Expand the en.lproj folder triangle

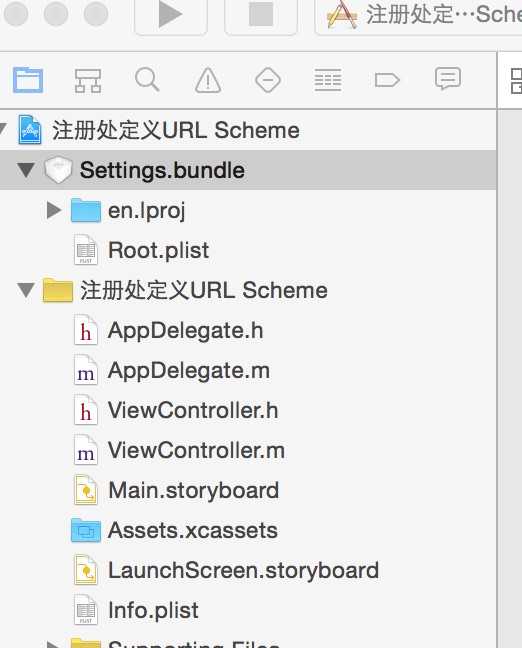coord(54,210)
